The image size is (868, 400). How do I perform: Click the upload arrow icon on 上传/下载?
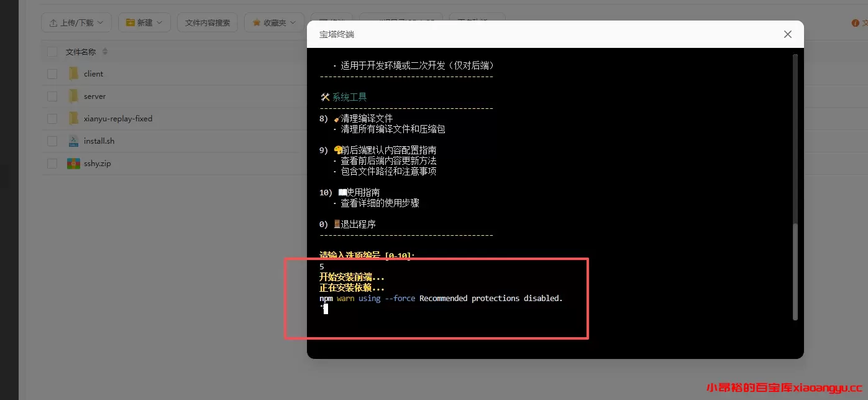point(54,22)
